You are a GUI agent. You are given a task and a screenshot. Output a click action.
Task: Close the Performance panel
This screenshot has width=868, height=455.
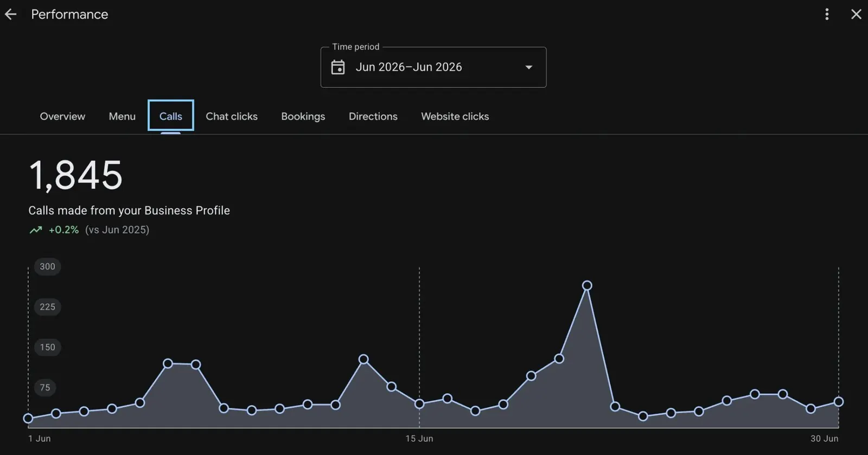point(856,14)
